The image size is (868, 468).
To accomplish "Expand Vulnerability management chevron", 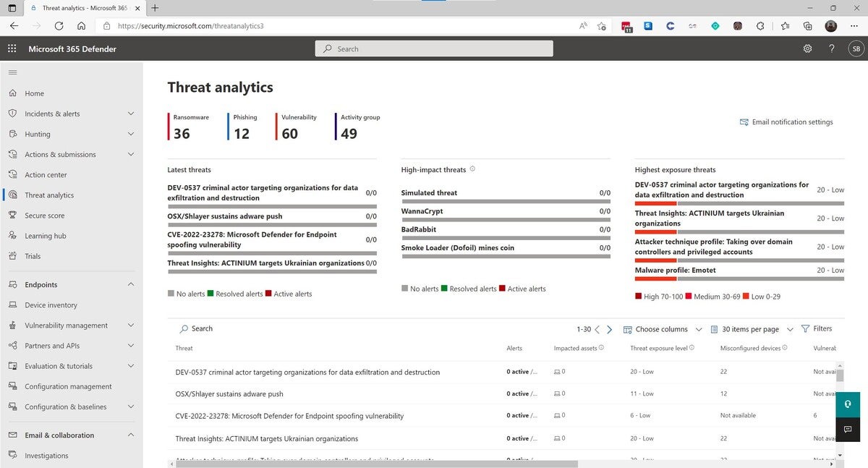I will coord(131,326).
